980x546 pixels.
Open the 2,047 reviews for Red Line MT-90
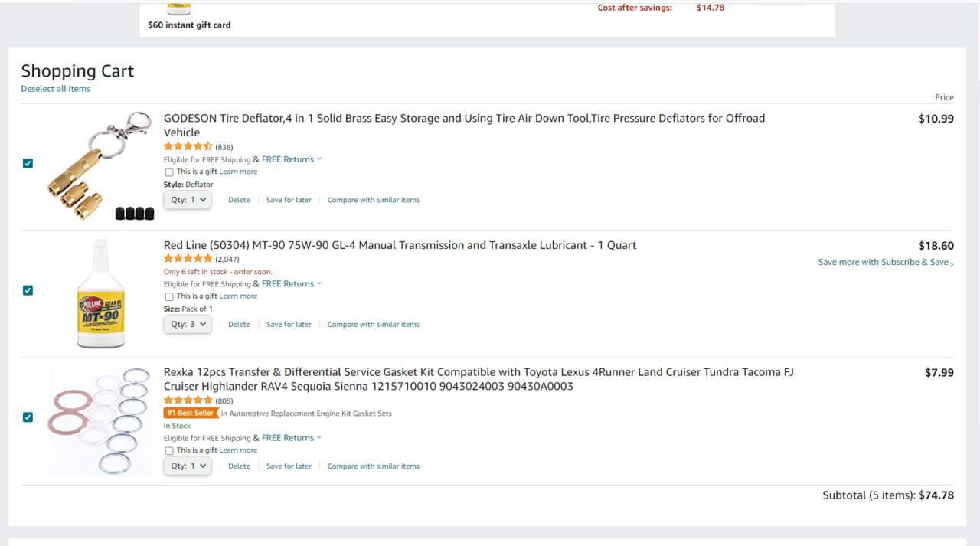pos(227,260)
